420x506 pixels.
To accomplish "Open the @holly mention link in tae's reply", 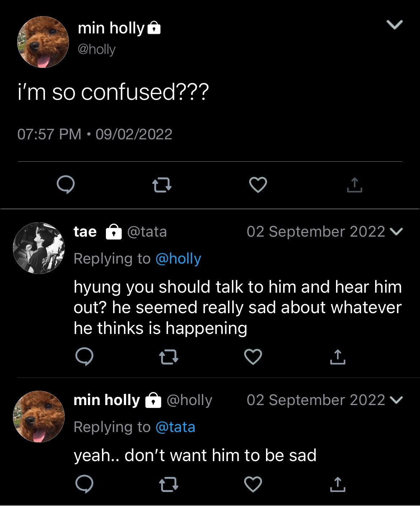I will tap(178, 259).
